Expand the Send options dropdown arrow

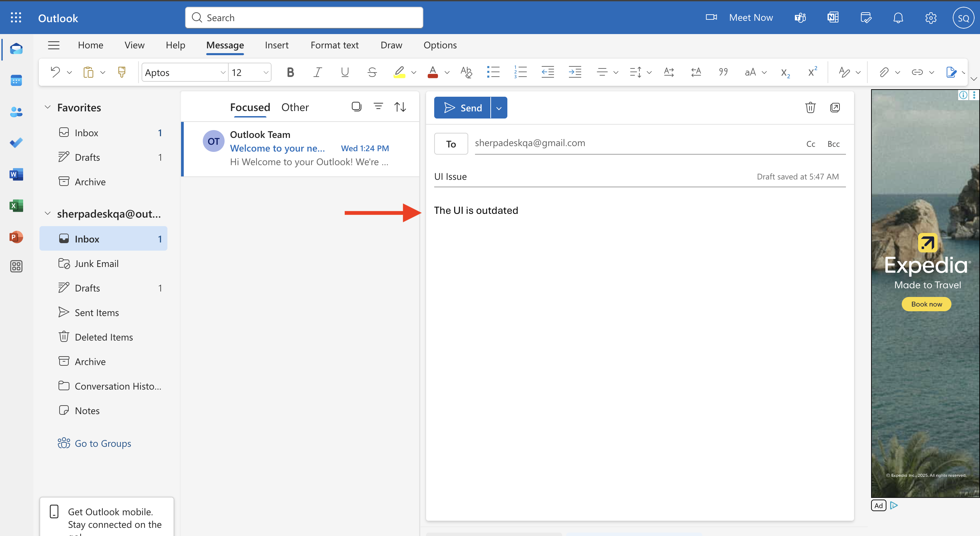point(499,108)
